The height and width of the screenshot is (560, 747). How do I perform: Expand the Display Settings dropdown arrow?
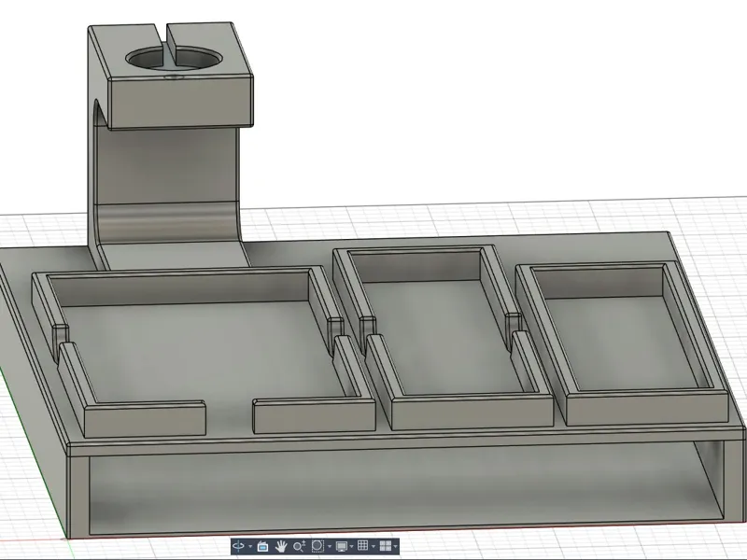pyautogui.click(x=352, y=546)
